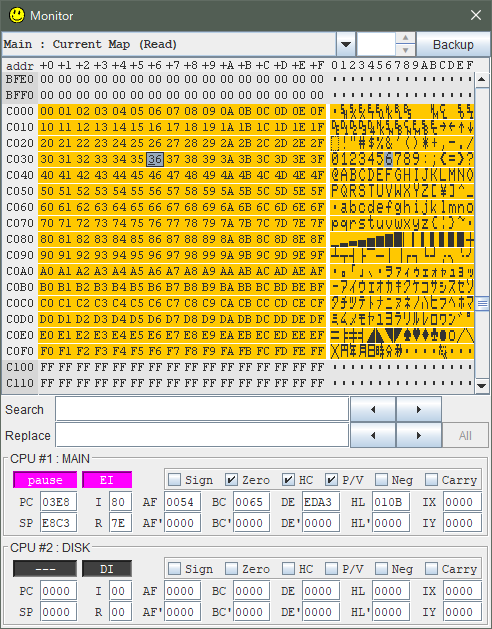Click the All replace button
The width and height of the screenshot is (492, 629).
[x=465, y=435]
